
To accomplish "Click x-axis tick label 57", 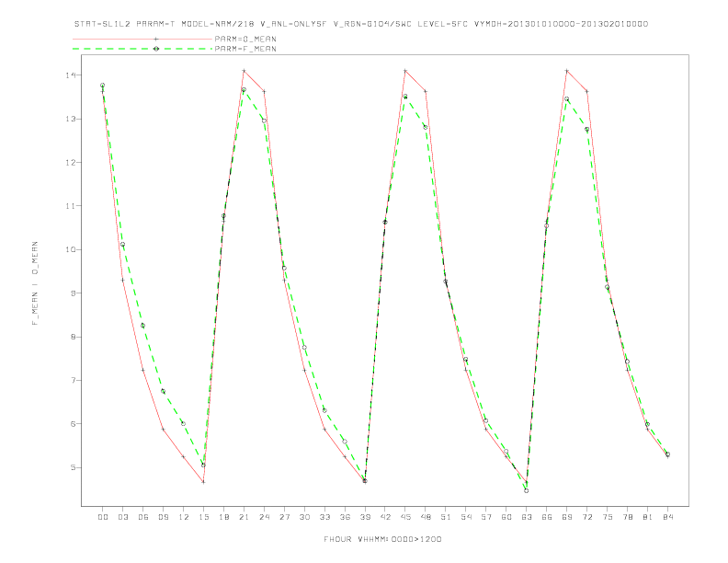I will coord(486,517).
